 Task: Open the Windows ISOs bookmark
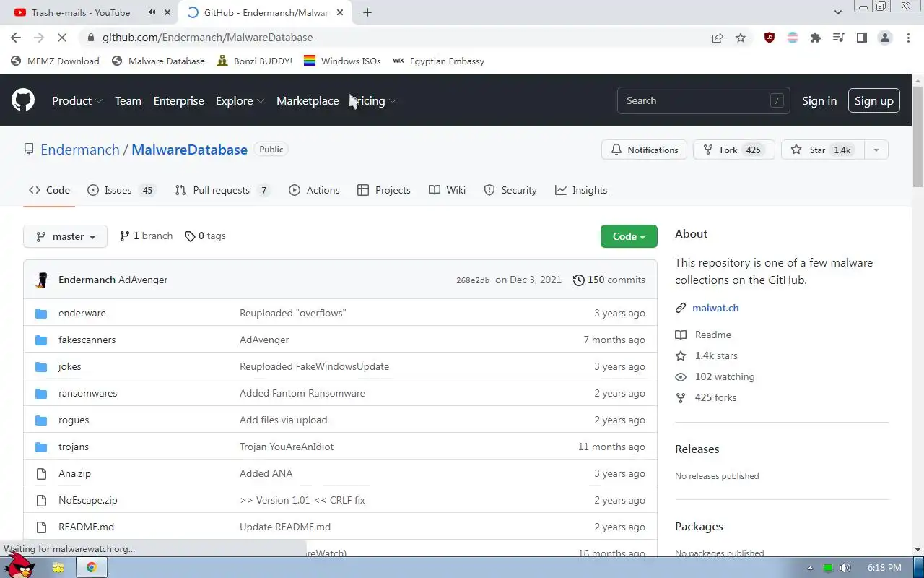342,61
